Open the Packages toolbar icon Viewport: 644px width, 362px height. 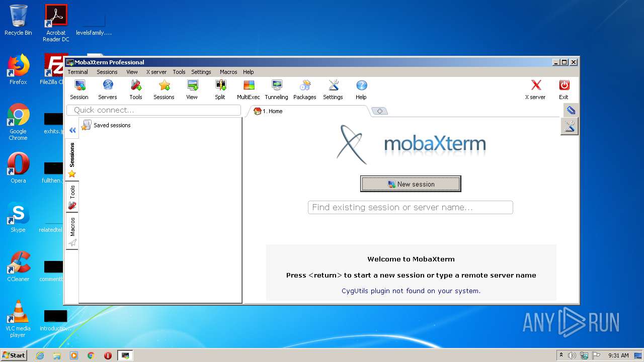305,90
